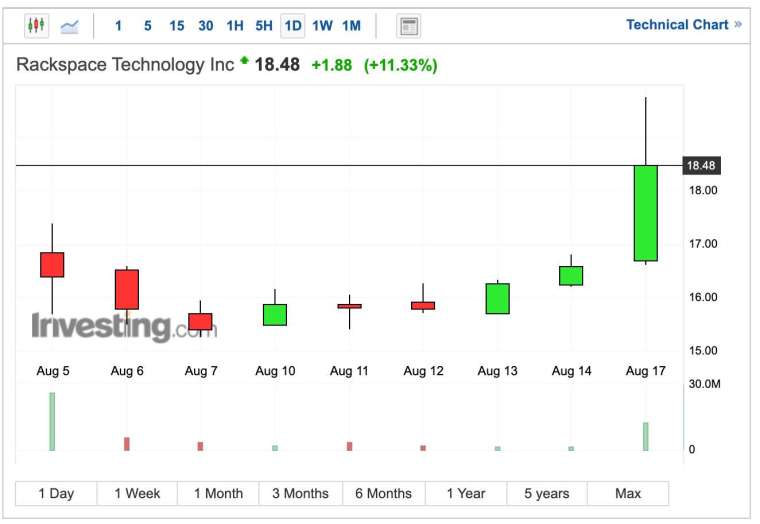Viewport: 760px width, 524px height.
Task: Switch to the area line chart icon
Action: [70, 26]
